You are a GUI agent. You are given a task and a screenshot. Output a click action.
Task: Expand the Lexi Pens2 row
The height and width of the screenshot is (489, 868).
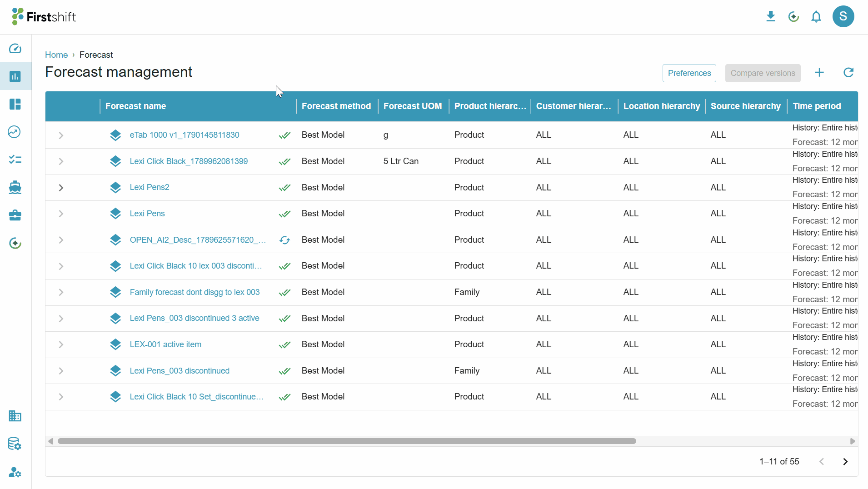(61, 188)
